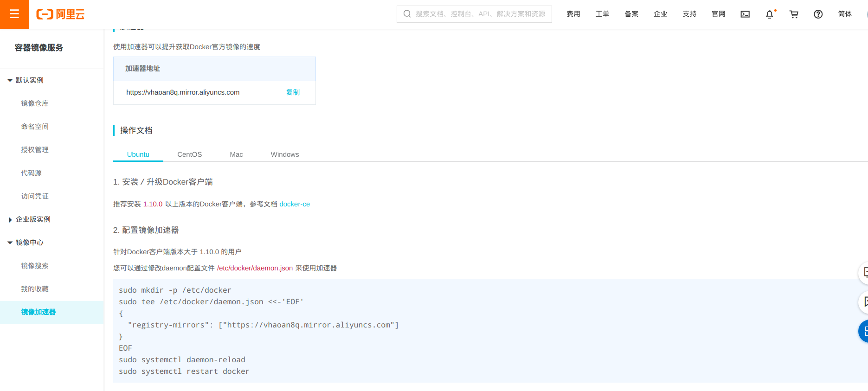Switch to the Windows tab
Screen dimensions: 868x391
285,154
